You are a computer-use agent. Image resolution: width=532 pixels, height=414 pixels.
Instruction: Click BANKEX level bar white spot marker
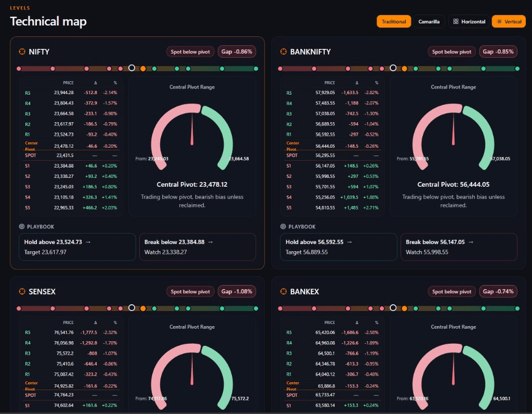click(393, 308)
